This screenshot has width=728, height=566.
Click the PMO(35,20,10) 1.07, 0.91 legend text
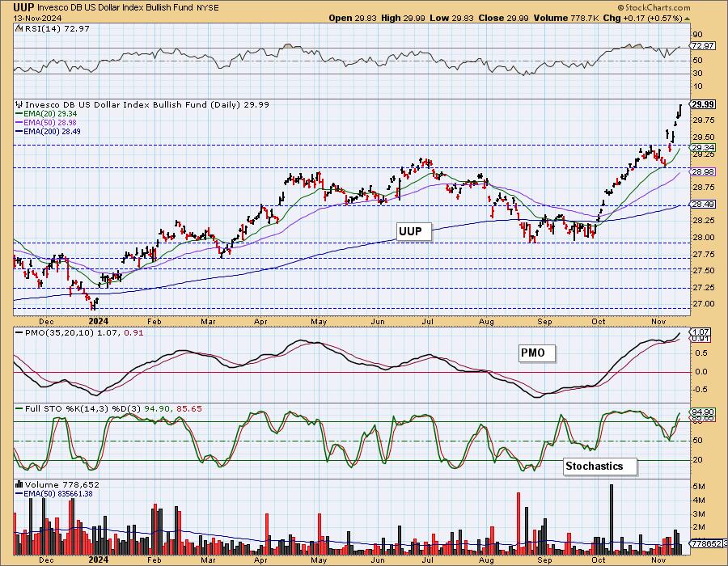(84, 332)
